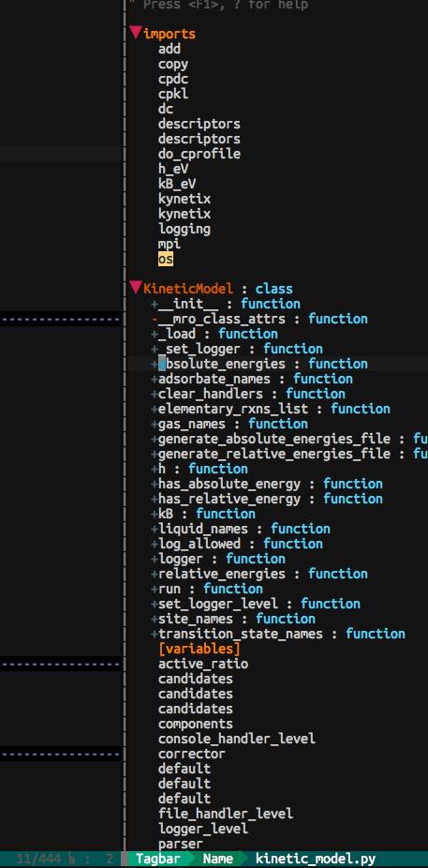428x868 pixels.
Task: Expand the logger function plus marker
Action: click(155, 559)
